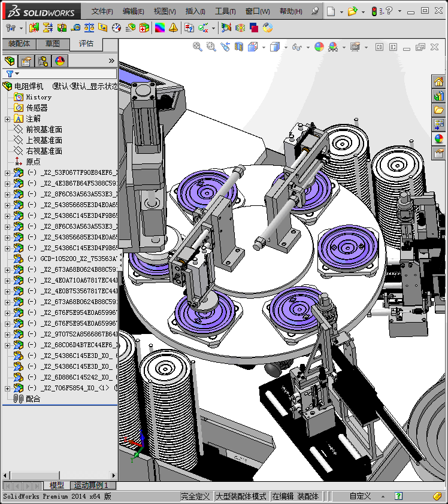This screenshot has width=448, height=504.
Task: Click the Sensor gauge icon
Action: pos(116,28)
